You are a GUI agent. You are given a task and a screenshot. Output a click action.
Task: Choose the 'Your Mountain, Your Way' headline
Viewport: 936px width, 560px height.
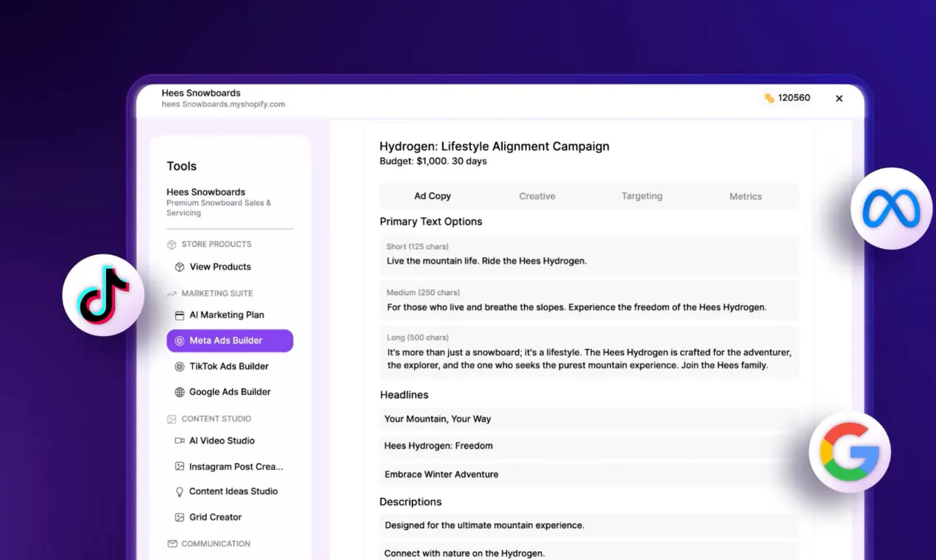590,419
